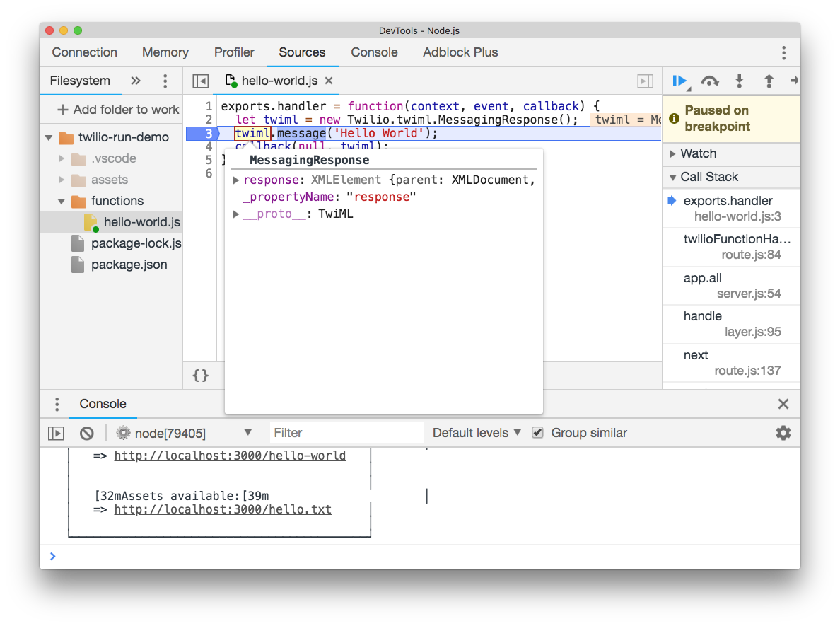Screen dimensions: 840x626
Task: Focus the console Filter field
Action: pos(346,433)
